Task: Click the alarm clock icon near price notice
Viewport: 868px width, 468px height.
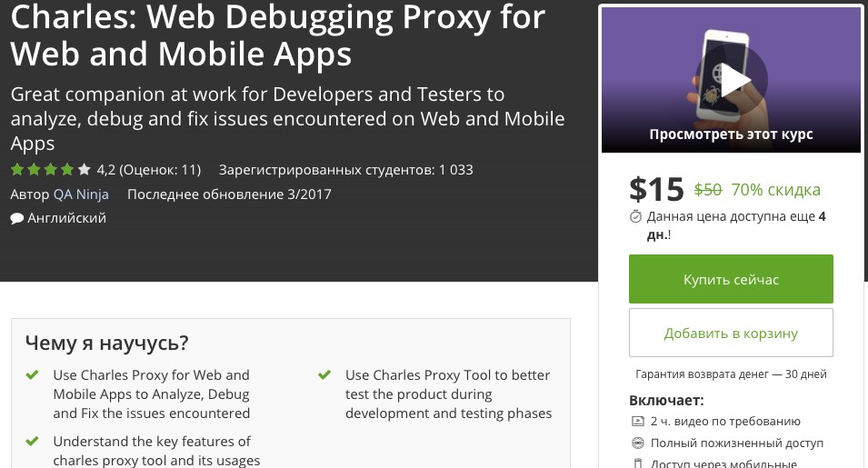Action: pos(636,217)
